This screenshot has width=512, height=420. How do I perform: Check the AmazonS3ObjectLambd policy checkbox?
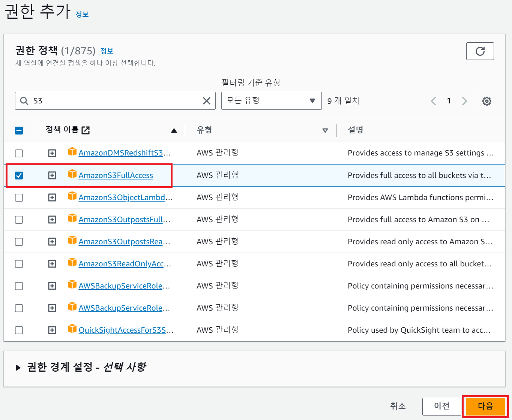pyautogui.click(x=19, y=197)
